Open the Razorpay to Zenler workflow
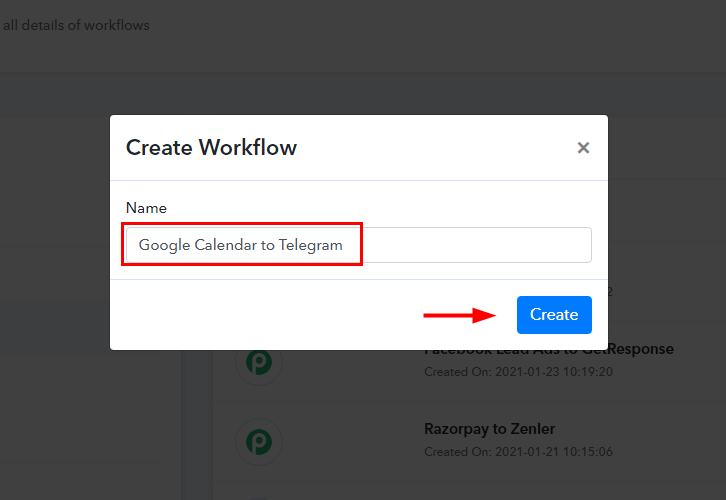This screenshot has width=726, height=500. (x=489, y=429)
